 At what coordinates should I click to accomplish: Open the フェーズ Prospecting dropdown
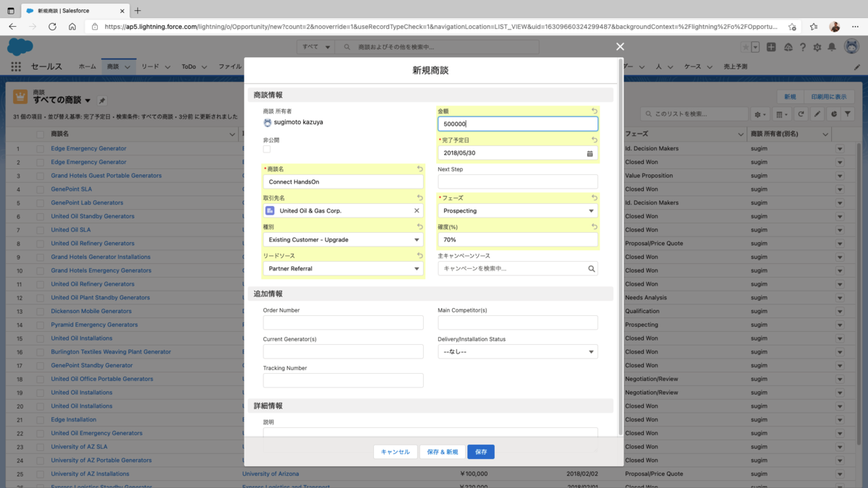tap(518, 211)
